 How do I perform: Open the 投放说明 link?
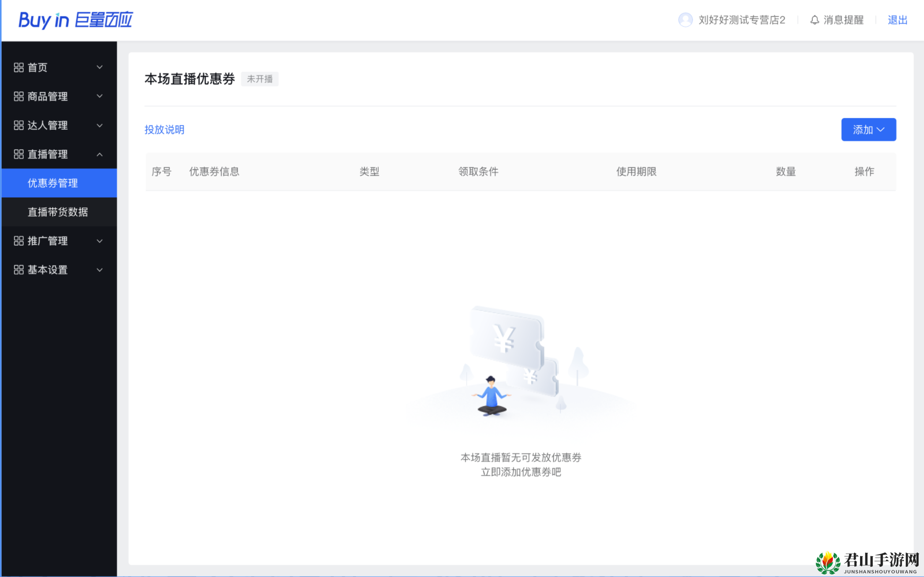(164, 130)
